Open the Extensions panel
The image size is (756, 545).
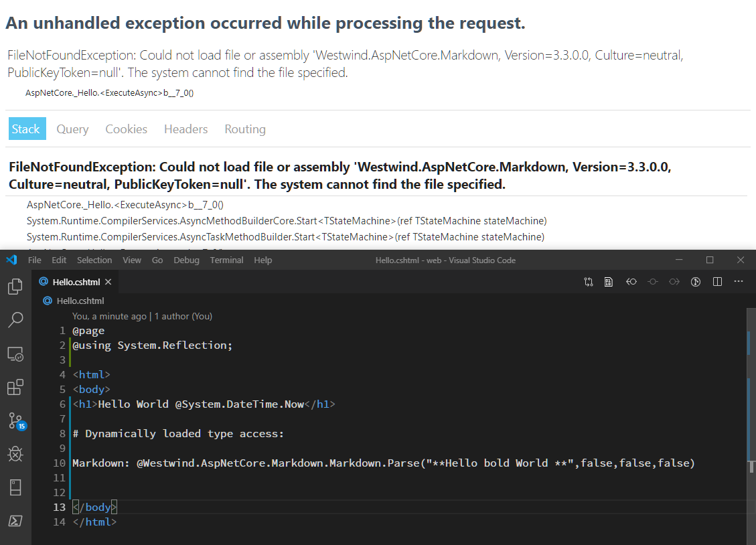click(15, 387)
